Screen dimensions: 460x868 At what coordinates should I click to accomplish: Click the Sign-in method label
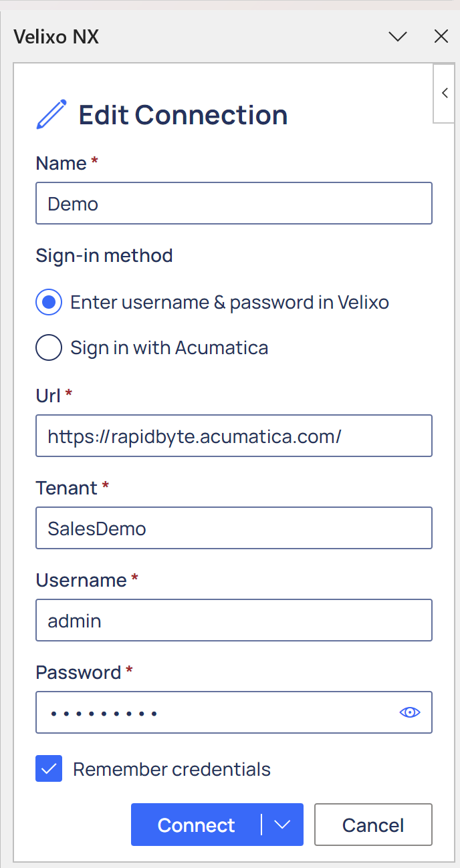coord(104,256)
